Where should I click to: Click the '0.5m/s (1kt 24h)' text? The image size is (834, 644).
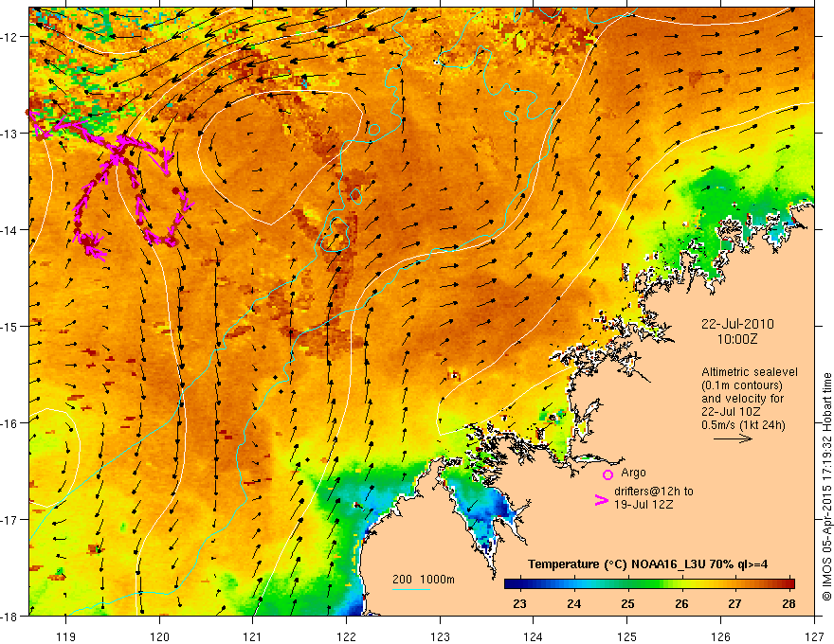[743, 424]
